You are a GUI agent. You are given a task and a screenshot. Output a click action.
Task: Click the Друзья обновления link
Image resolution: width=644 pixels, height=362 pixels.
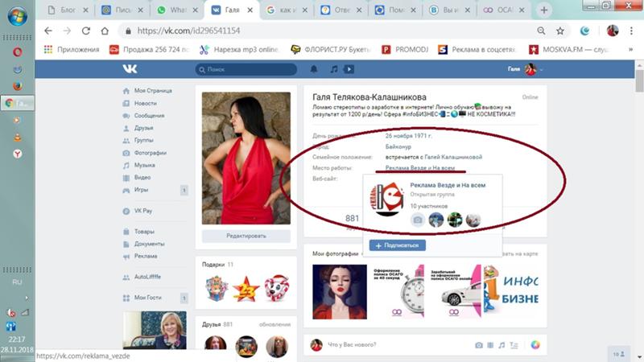(x=275, y=324)
